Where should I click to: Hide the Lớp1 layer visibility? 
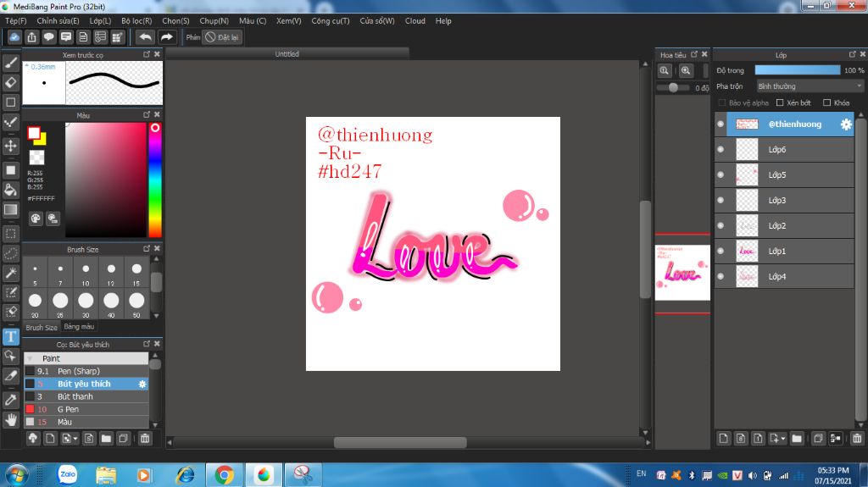pos(721,252)
